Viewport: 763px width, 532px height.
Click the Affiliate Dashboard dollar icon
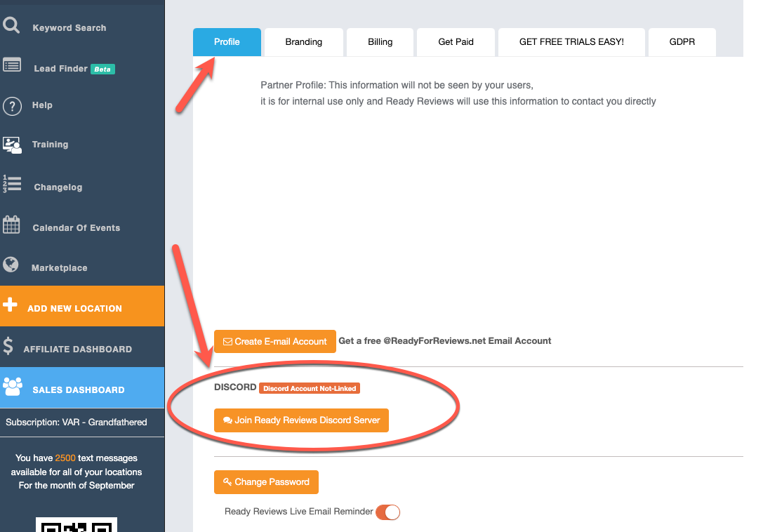[8, 347]
